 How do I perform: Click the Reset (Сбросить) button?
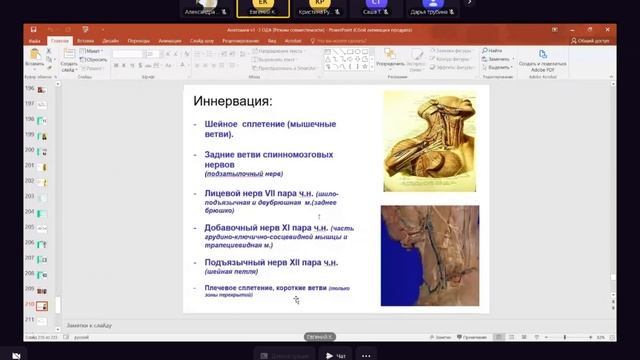tap(94, 60)
